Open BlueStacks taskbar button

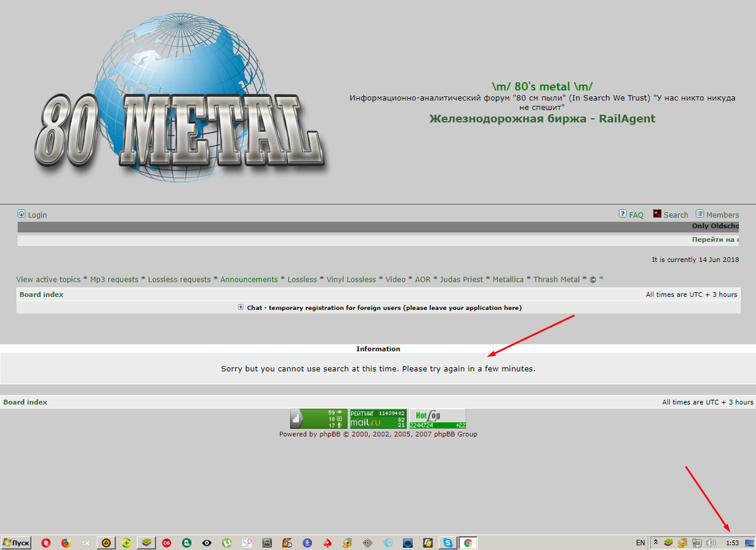(146, 542)
